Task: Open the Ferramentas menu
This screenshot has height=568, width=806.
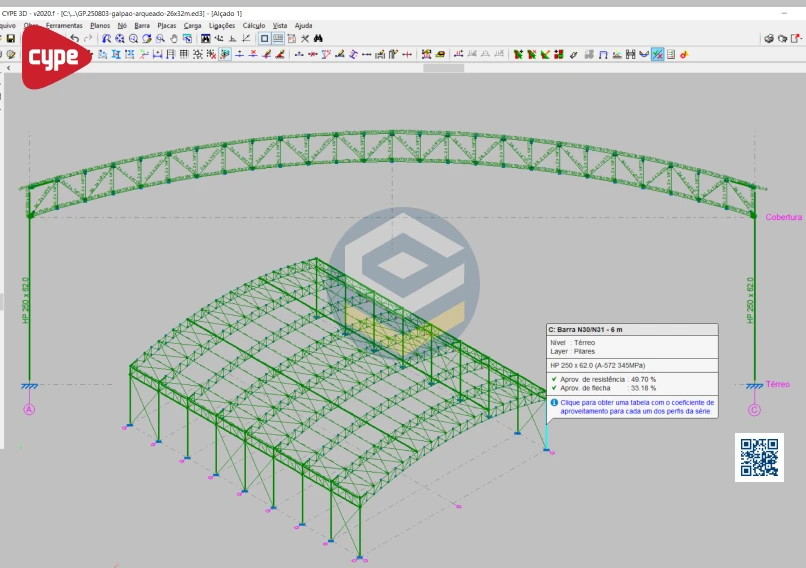Action: tap(64, 25)
